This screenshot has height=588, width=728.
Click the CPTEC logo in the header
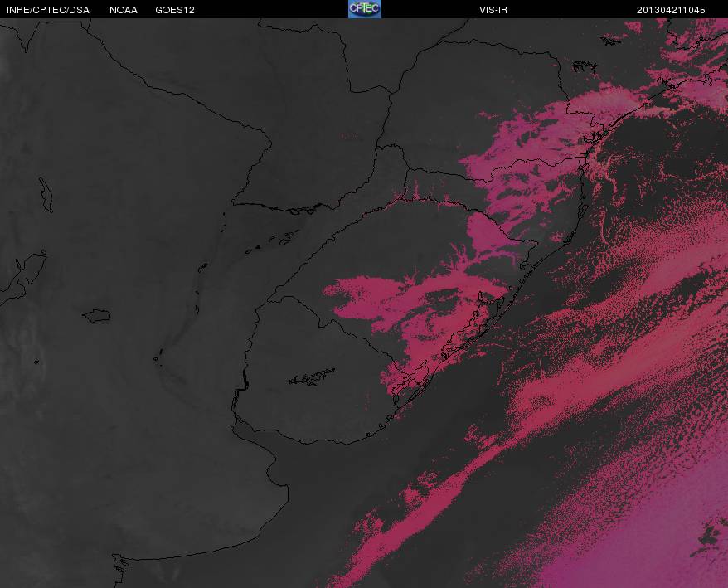tap(365, 9)
